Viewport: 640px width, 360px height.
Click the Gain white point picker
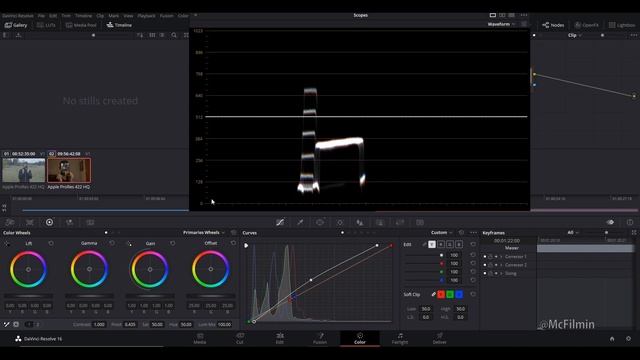point(129,244)
